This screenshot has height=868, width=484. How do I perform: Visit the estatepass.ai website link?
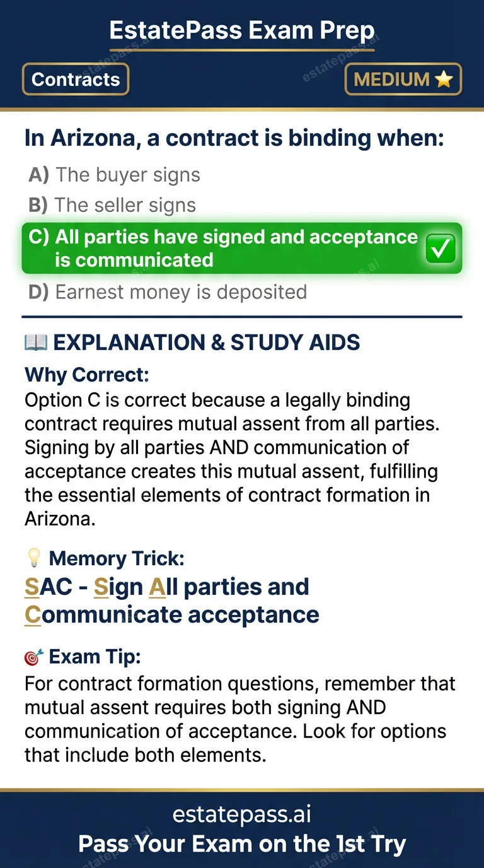click(x=242, y=814)
